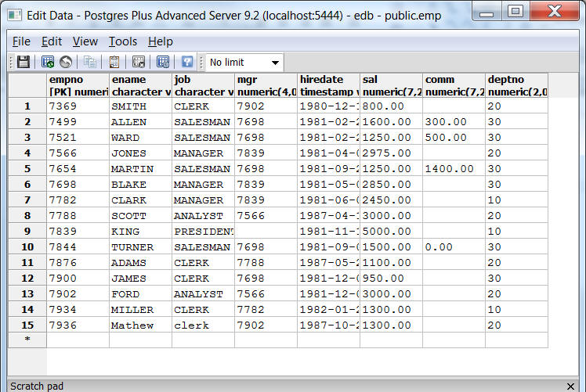Click the Paste clipboard icon

point(114,62)
